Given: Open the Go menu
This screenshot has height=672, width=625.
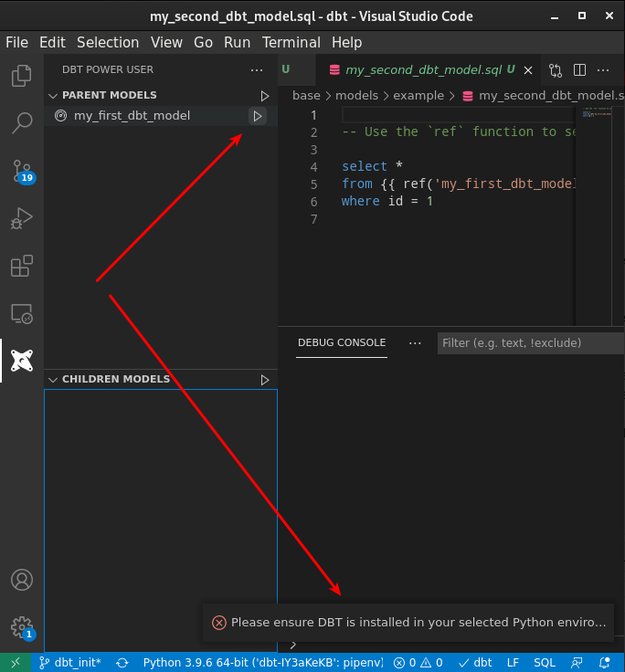Looking at the screenshot, I should [203, 42].
